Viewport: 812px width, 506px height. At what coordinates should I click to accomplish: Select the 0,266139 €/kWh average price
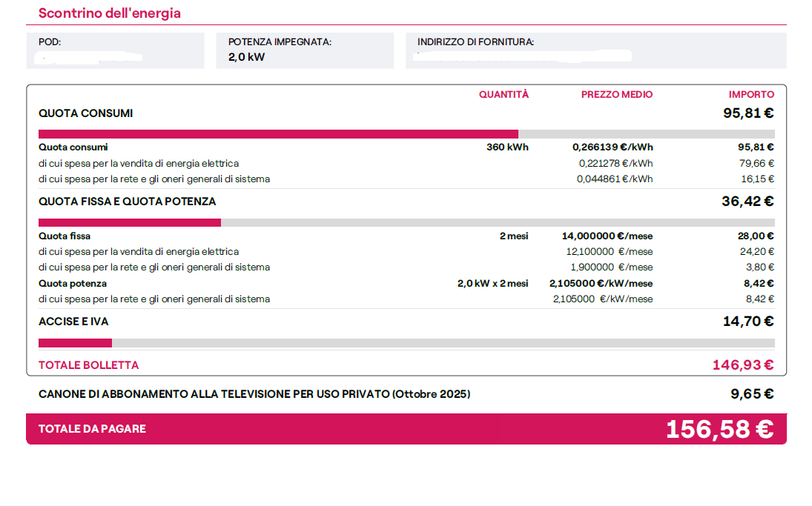[613, 147]
